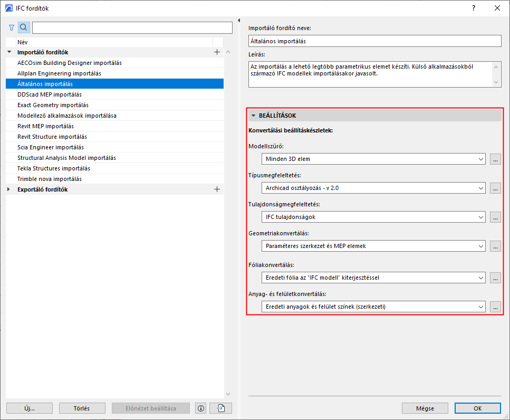This screenshot has height=420, width=510.
Task: Click into the translator search field
Action: [x=132, y=27]
